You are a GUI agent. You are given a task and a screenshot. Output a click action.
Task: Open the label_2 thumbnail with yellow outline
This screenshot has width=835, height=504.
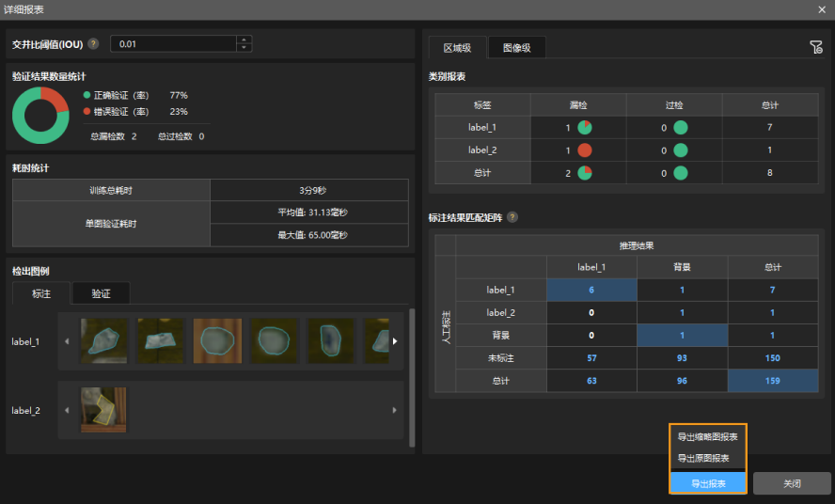103,409
